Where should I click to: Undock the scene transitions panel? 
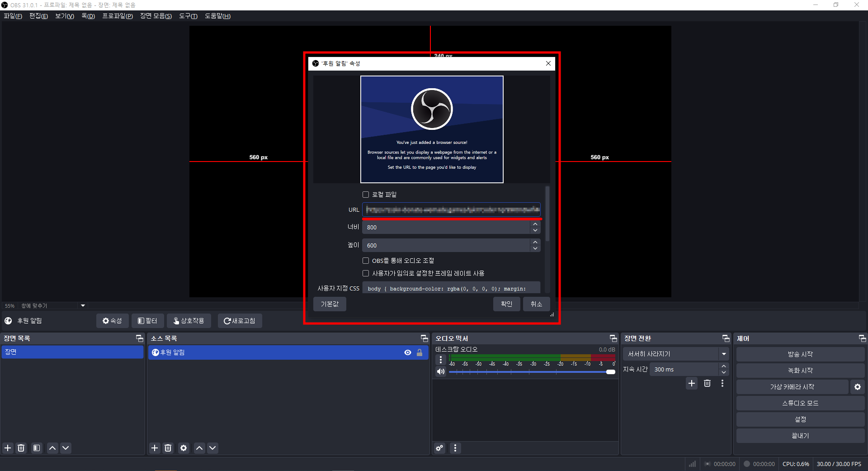click(x=726, y=338)
